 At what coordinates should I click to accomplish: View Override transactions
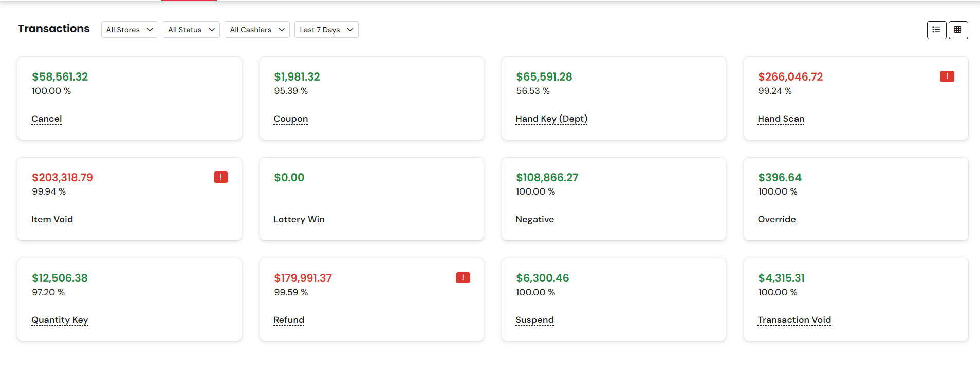776,219
